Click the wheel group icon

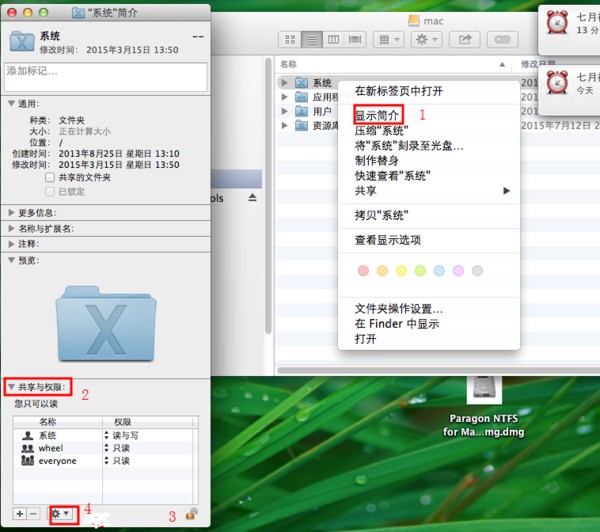[28, 448]
